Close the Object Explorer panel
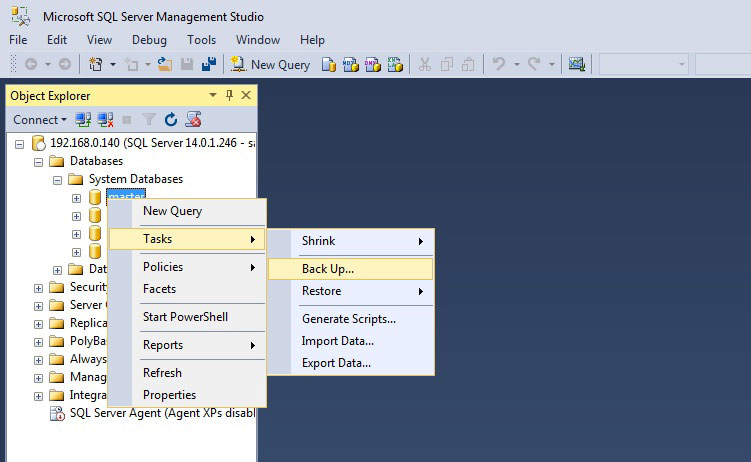 click(x=246, y=95)
